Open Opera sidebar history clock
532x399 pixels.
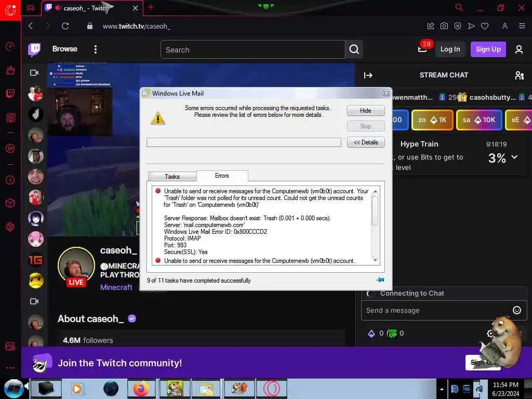click(x=10, y=180)
